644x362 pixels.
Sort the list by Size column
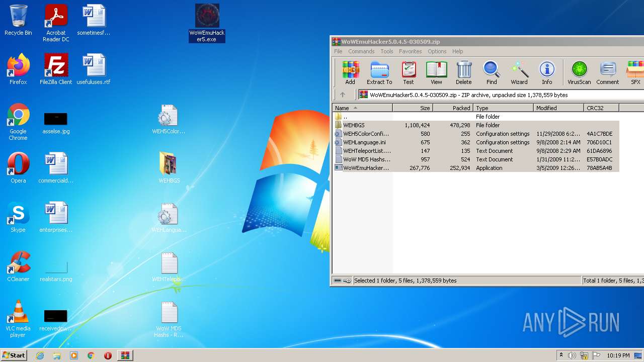coord(413,108)
